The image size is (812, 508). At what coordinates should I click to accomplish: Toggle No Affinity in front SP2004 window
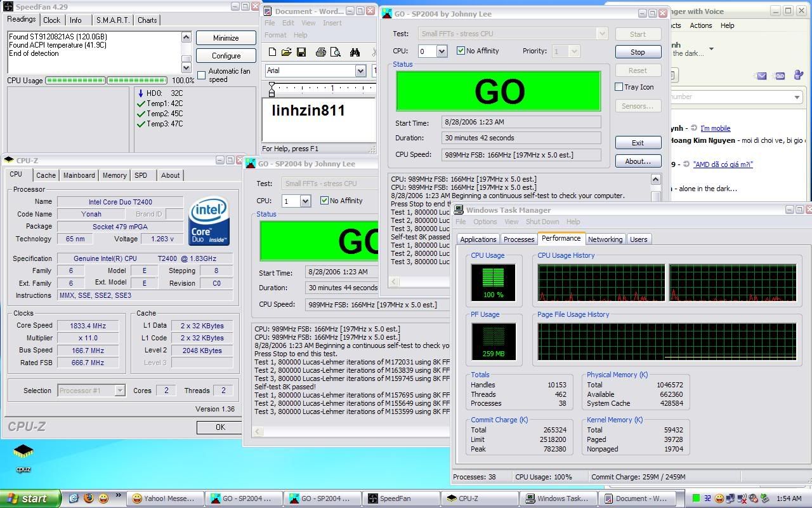461,51
